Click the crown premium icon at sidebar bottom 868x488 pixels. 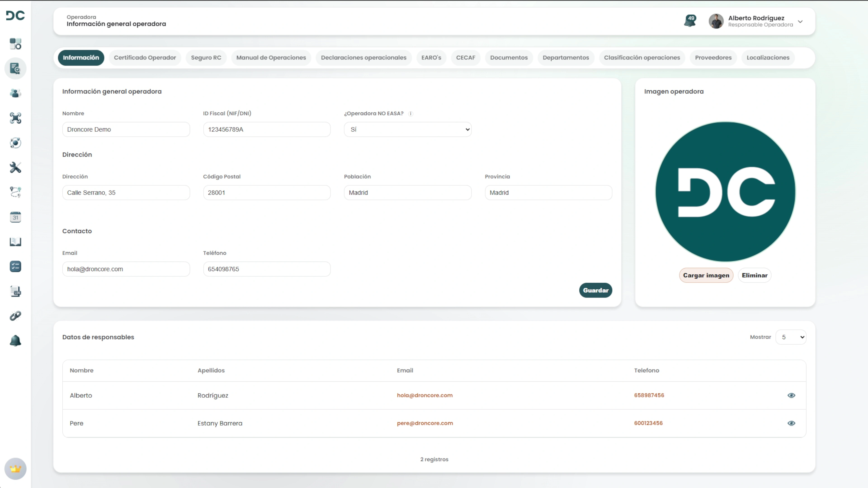(x=16, y=469)
